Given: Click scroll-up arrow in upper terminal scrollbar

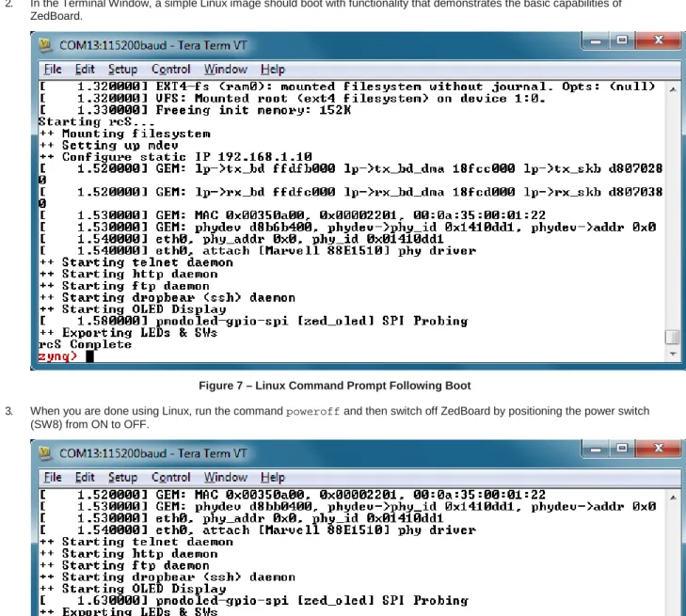Looking at the screenshot, I should point(673,89).
